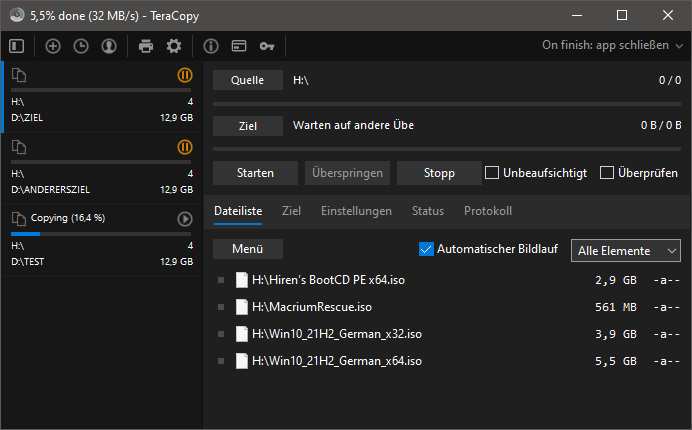Click the 0 / 0 file counter
Viewport: 692px width, 430px height.
point(670,80)
